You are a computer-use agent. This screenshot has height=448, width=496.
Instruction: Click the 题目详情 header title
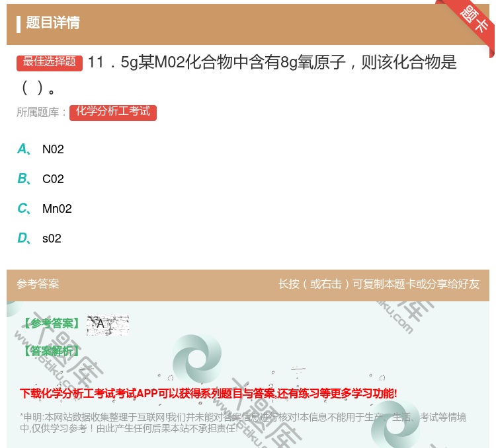point(53,22)
